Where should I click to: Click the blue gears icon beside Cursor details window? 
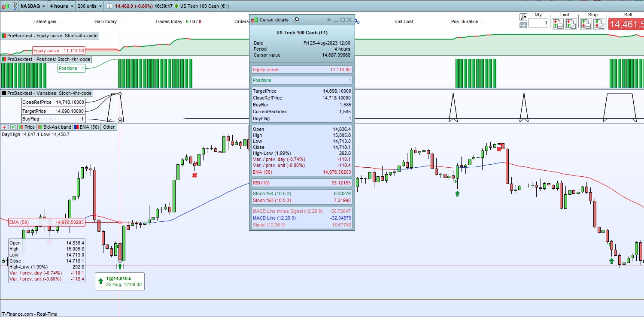click(x=357, y=21)
